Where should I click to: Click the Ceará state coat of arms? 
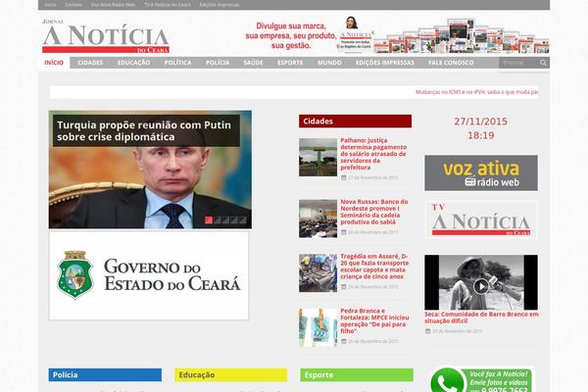75,275
